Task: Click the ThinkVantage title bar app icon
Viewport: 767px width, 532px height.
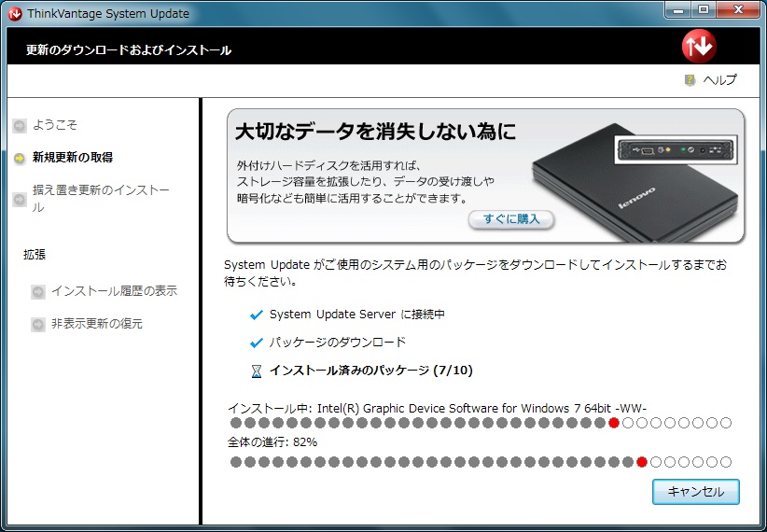Action: (x=15, y=14)
